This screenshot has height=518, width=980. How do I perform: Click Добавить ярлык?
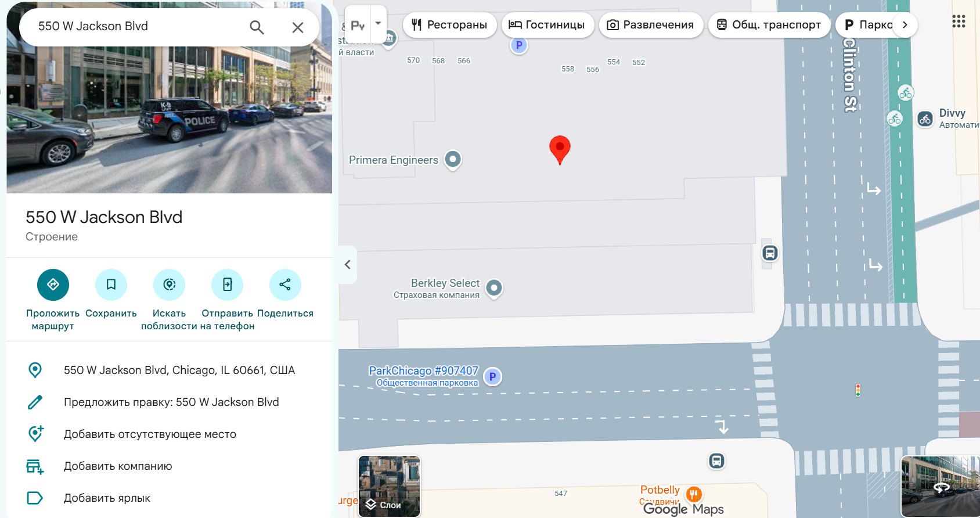coord(169,498)
